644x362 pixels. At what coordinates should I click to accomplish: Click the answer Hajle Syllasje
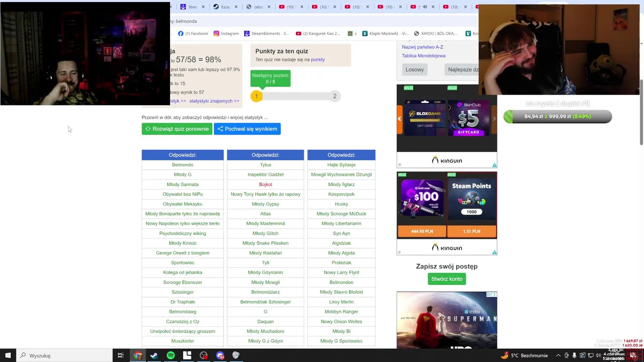click(x=342, y=165)
